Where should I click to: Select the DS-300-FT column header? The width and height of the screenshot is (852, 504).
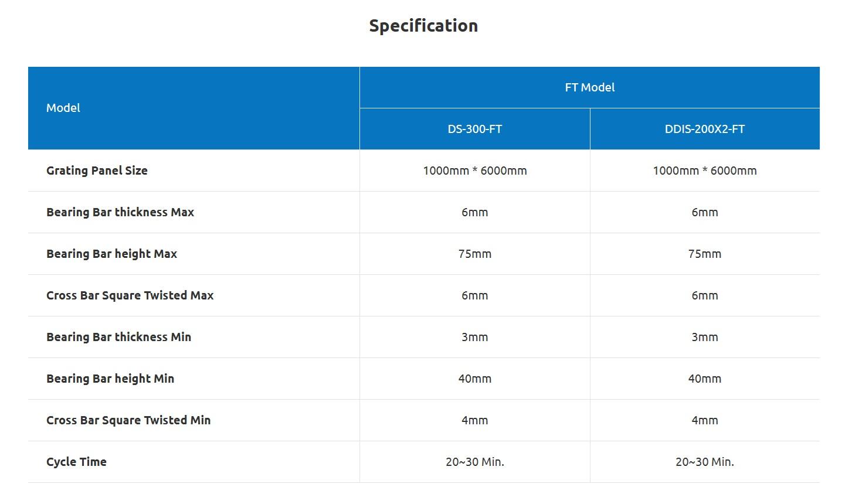pyautogui.click(x=474, y=129)
